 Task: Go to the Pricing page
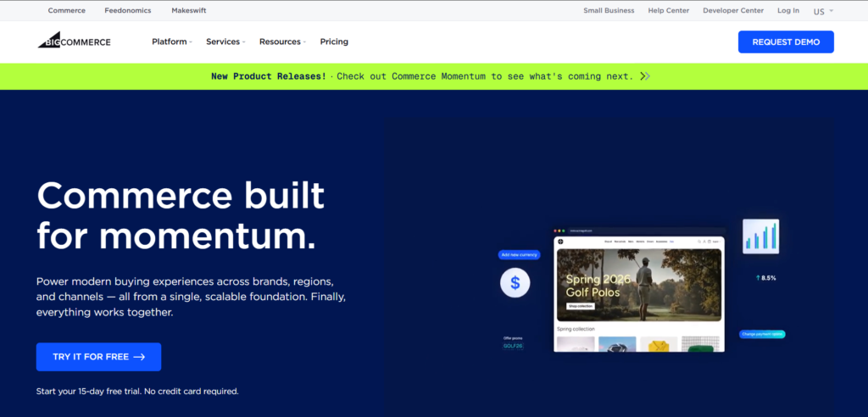coord(334,42)
